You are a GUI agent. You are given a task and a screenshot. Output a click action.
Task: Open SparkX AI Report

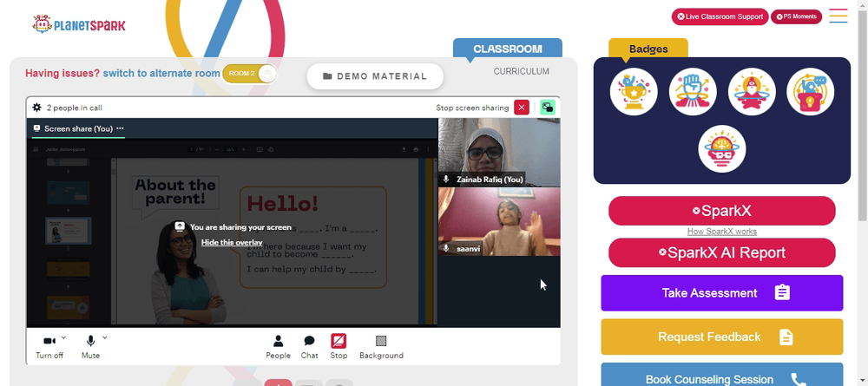pos(722,252)
